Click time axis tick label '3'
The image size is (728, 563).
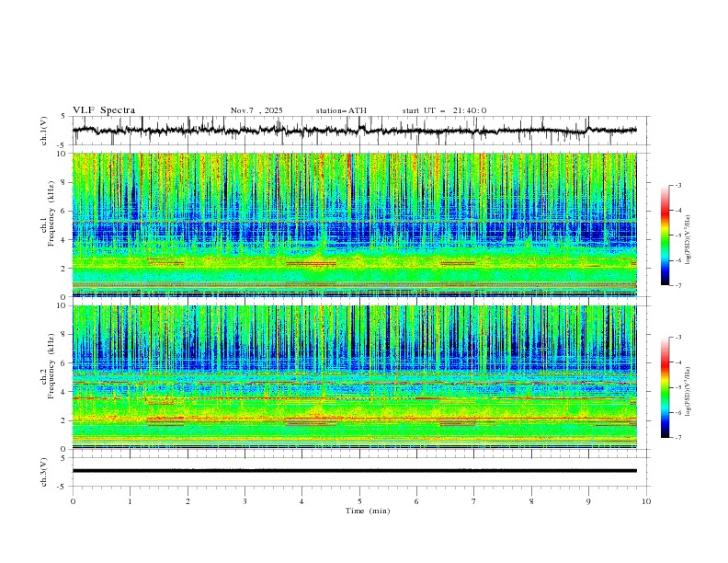(245, 501)
